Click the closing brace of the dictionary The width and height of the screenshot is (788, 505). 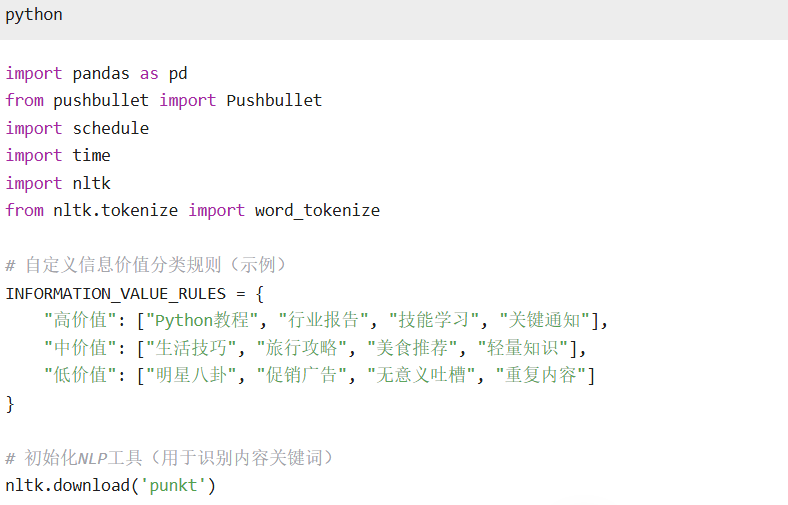[10, 404]
